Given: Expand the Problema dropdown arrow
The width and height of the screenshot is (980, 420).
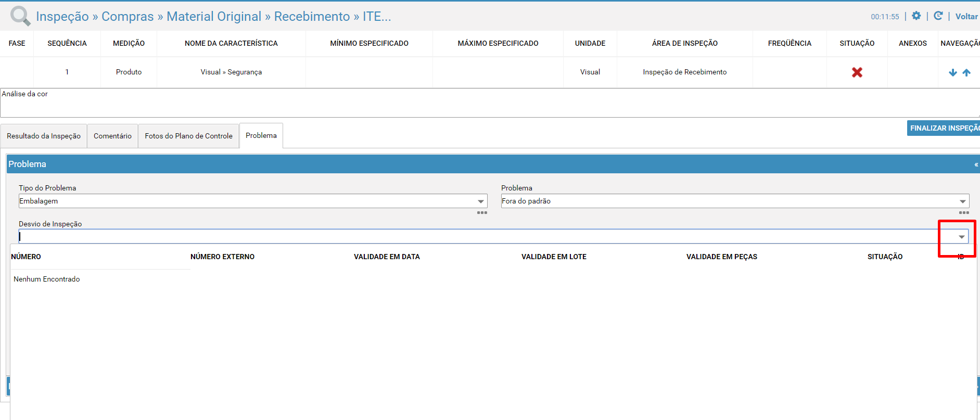Looking at the screenshot, I should coord(963,201).
